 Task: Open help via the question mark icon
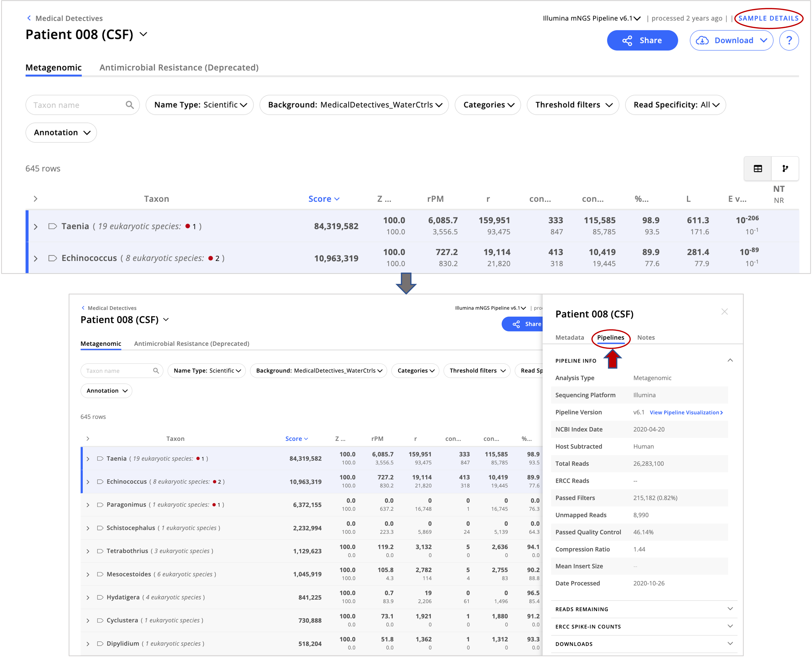(789, 40)
